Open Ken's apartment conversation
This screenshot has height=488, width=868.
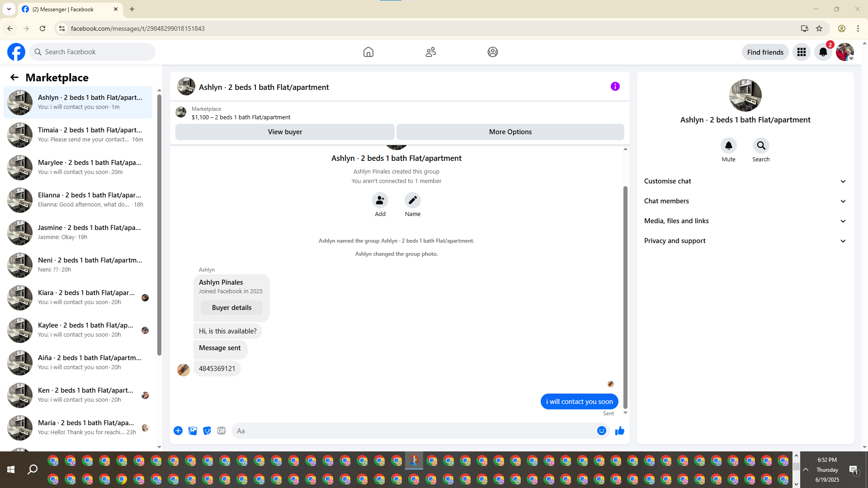[78, 395]
